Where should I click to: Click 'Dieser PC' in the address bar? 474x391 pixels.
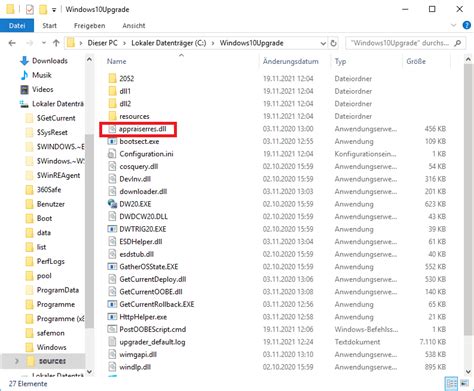(x=102, y=43)
